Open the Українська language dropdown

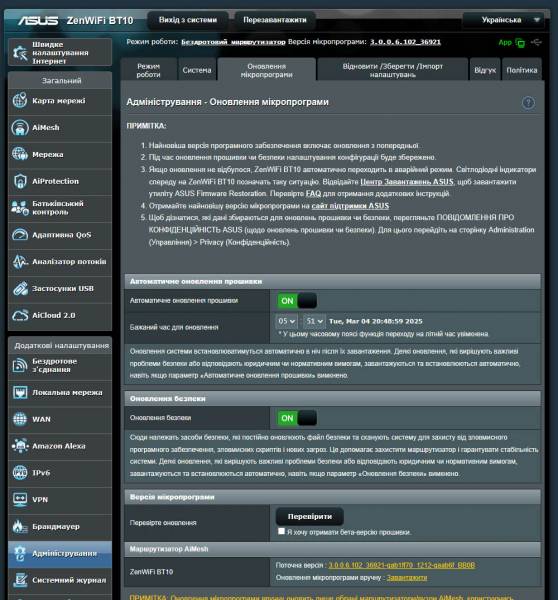click(503, 20)
